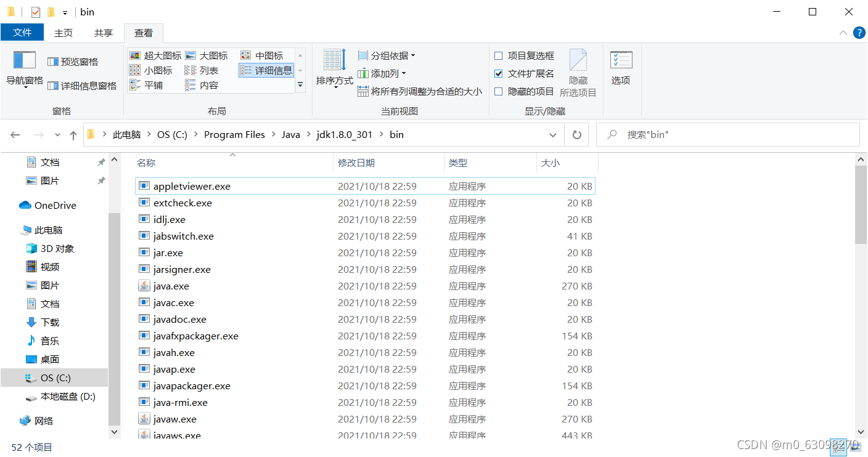Switch to the Share (共享) tab
This screenshot has width=868, height=457.
click(104, 33)
